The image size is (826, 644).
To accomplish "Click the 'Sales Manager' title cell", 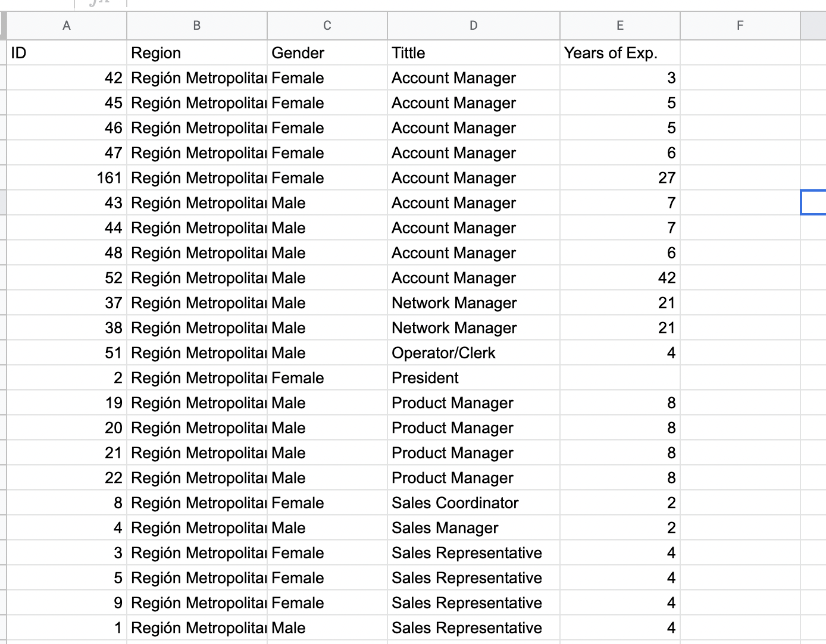I will [473, 528].
